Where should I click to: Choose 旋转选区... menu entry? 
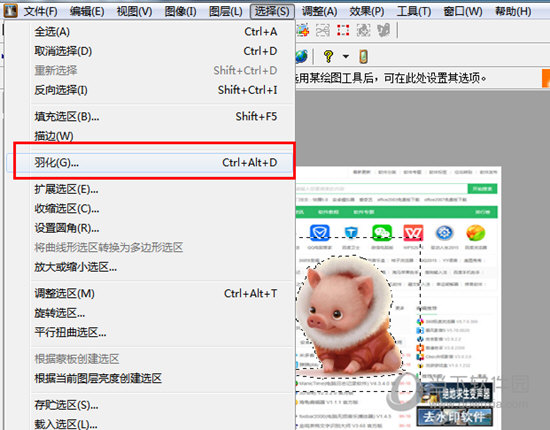[x=150, y=313]
